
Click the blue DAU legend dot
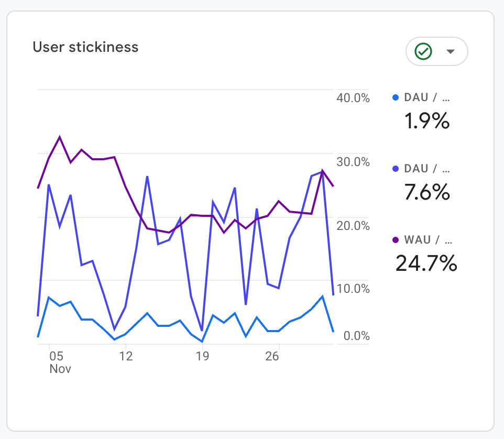click(396, 97)
